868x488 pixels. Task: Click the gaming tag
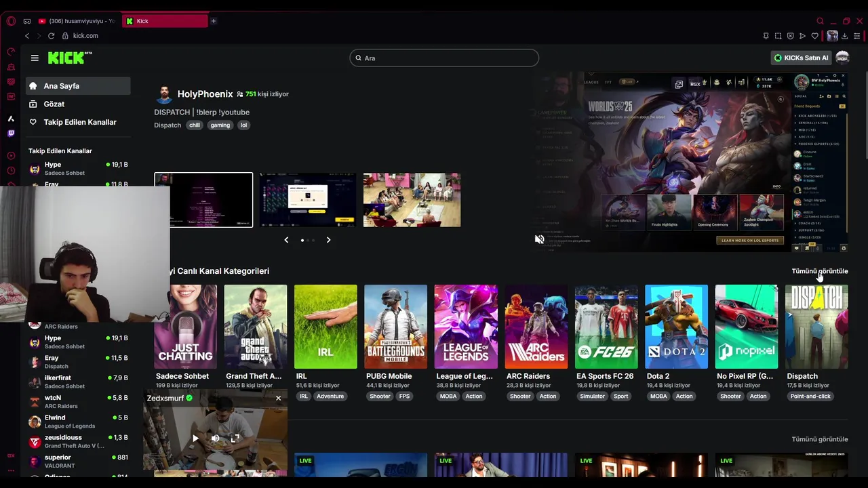point(220,125)
